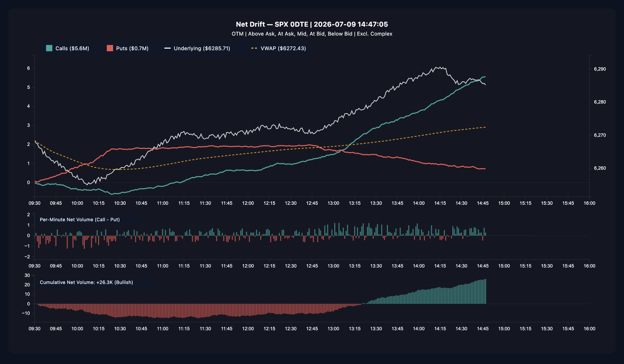Click the 6,270 right-axis price label

[x=600, y=135]
